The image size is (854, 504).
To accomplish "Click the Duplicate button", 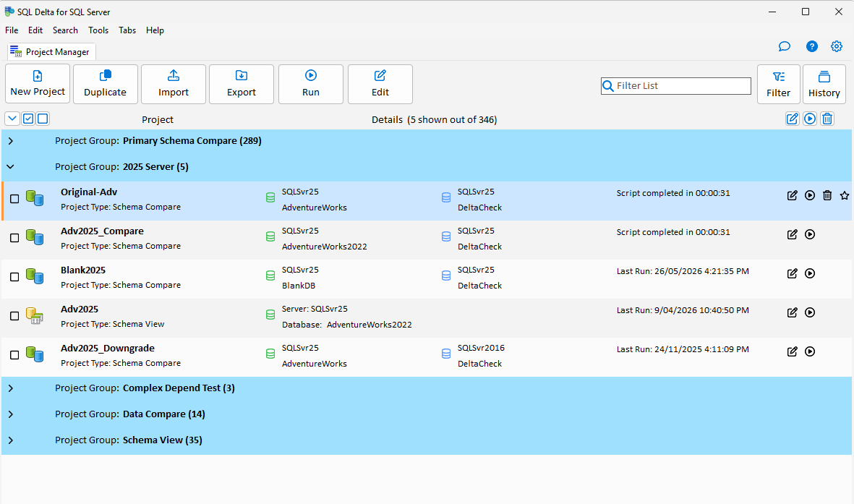I will [x=105, y=84].
